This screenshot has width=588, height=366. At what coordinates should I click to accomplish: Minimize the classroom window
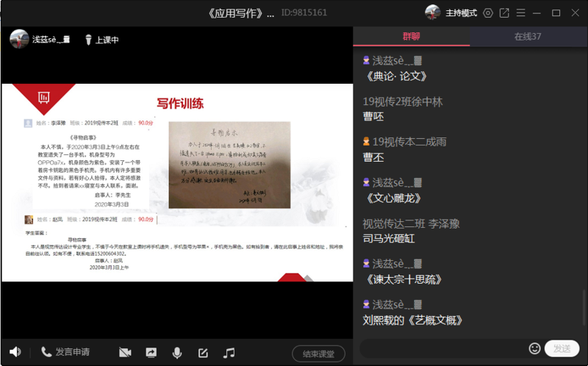537,13
